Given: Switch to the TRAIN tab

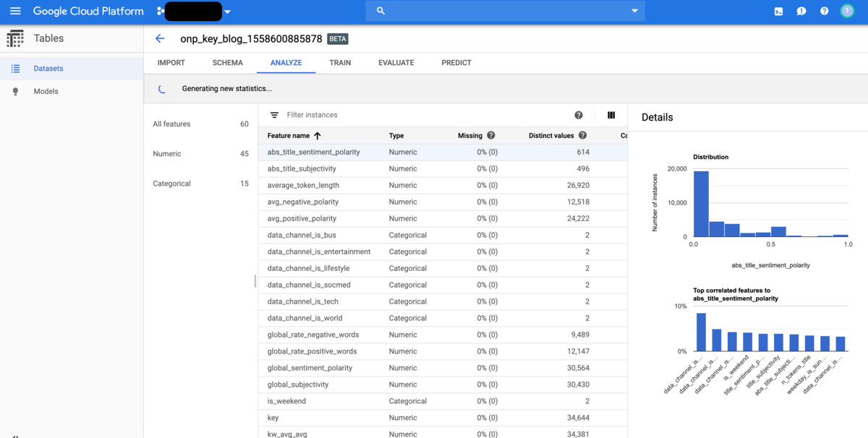Looking at the screenshot, I should coord(340,63).
